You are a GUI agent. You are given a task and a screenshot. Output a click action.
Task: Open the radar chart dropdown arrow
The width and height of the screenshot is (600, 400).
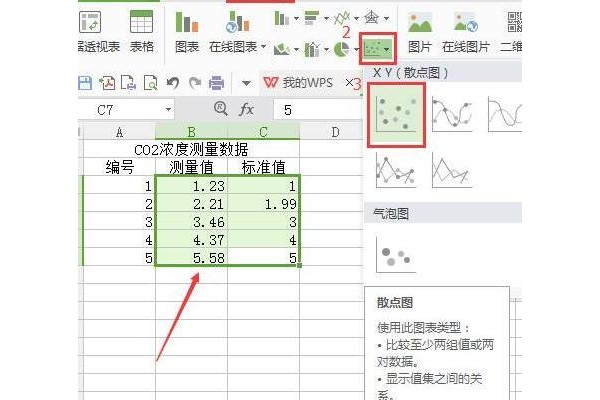point(386,18)
